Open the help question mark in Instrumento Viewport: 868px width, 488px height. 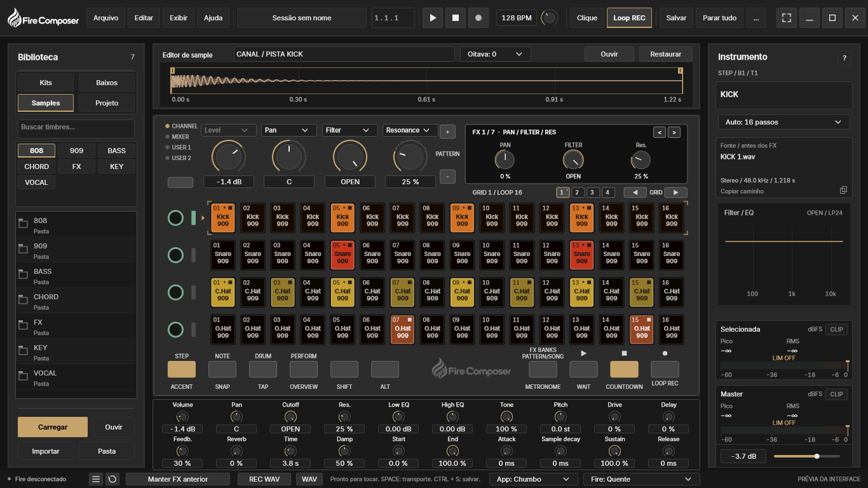click(x=844, y=58)
